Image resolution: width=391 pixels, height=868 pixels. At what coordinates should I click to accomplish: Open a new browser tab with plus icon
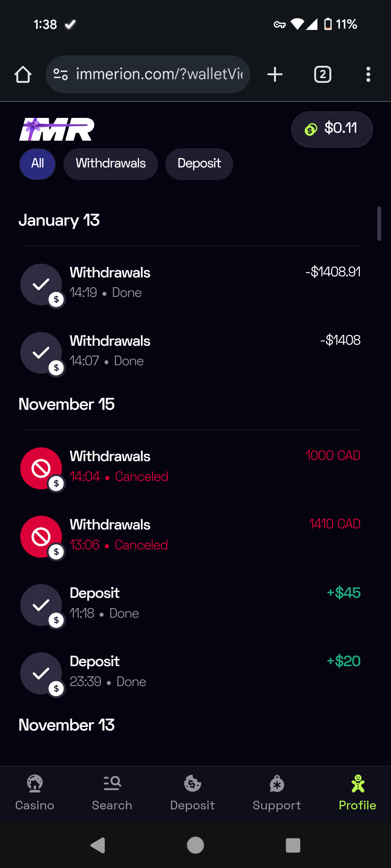tap(275, 75)
